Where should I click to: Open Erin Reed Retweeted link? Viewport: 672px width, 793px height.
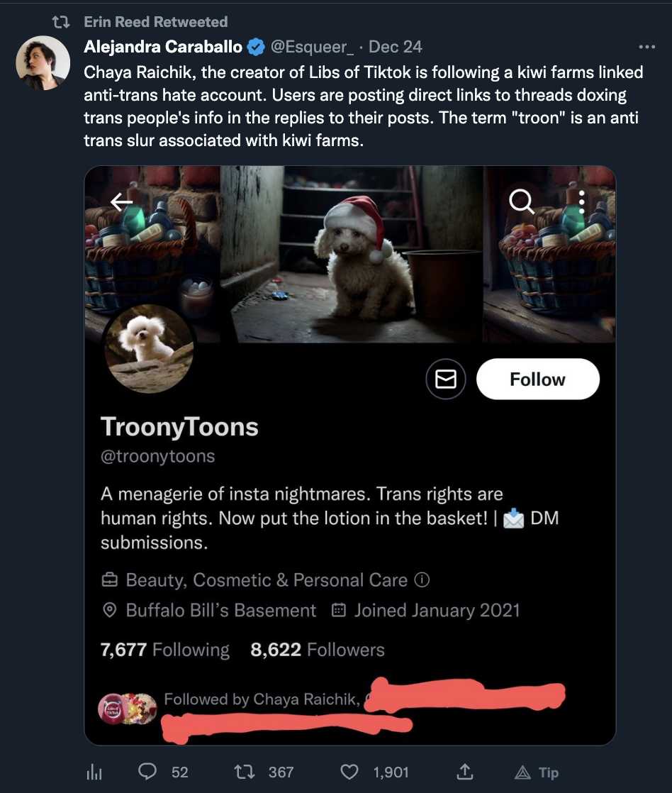coord(155,22)
